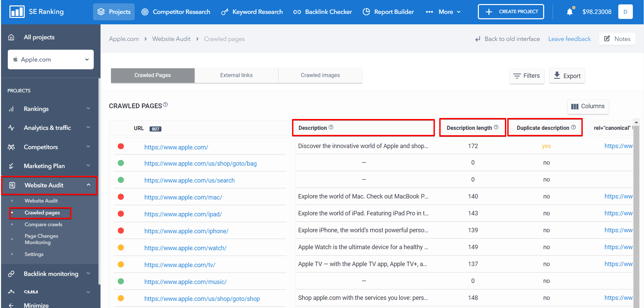Open the Filters panel

(527, 76)
